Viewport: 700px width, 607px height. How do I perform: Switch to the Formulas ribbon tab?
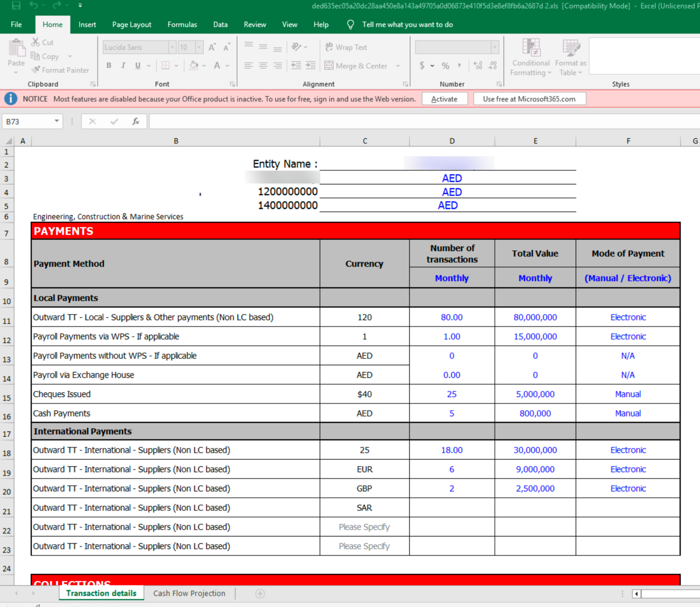tap(182, 24)
